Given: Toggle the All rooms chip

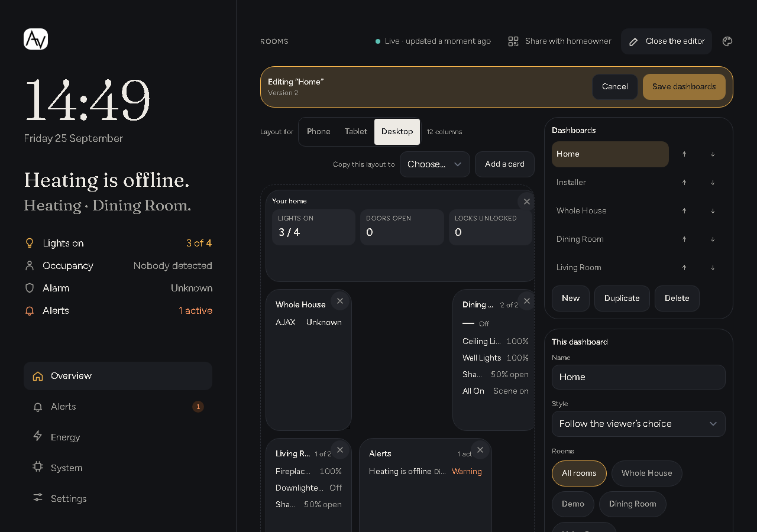Looking at the screenshot, I should (580, 473).
